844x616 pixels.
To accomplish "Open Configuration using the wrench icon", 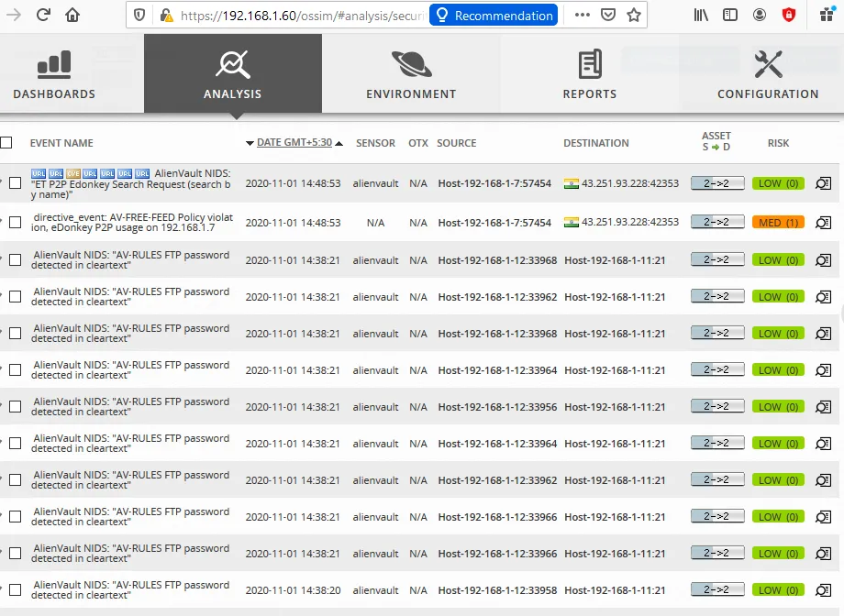I will click(x=767, y=64).
